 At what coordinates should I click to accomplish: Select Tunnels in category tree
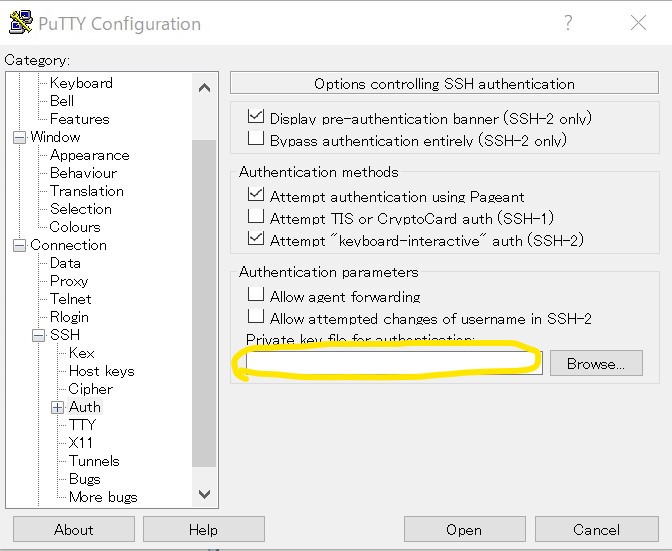94,461
